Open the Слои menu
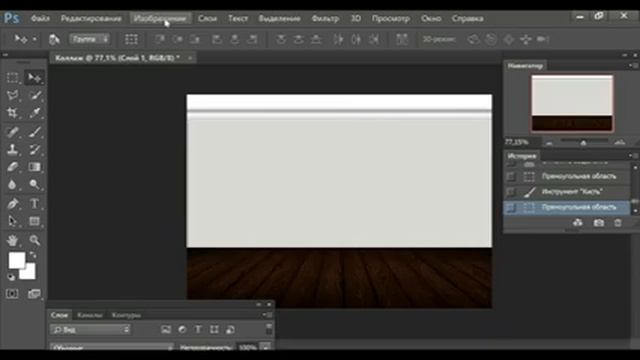 (x=207, y=18)
